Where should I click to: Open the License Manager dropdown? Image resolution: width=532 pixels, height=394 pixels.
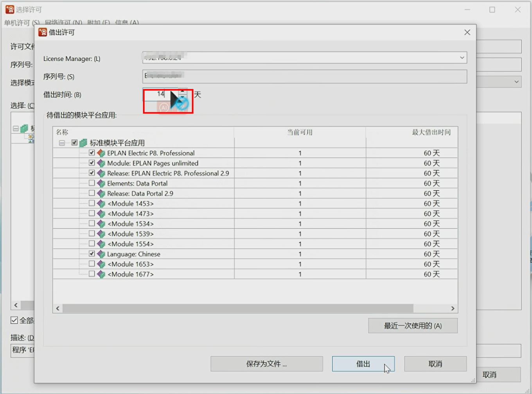pyautogui.click(x=462, y=58)
